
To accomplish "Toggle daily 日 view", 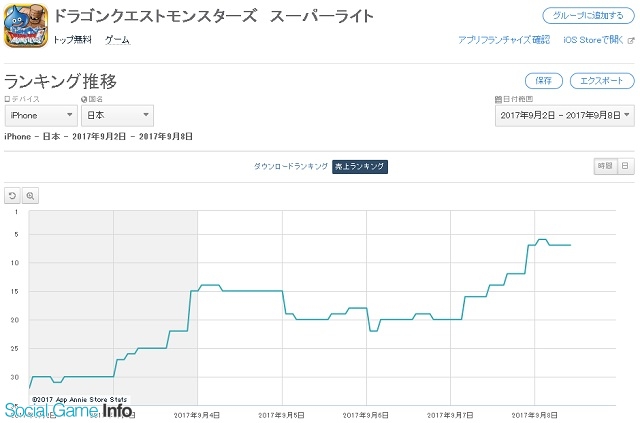I will (x=625, y=166).
